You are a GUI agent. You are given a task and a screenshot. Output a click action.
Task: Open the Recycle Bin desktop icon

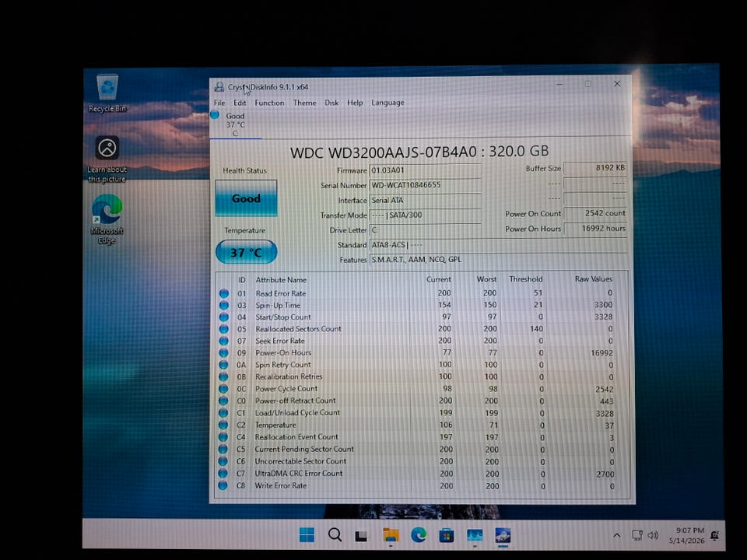coord(107,93)
